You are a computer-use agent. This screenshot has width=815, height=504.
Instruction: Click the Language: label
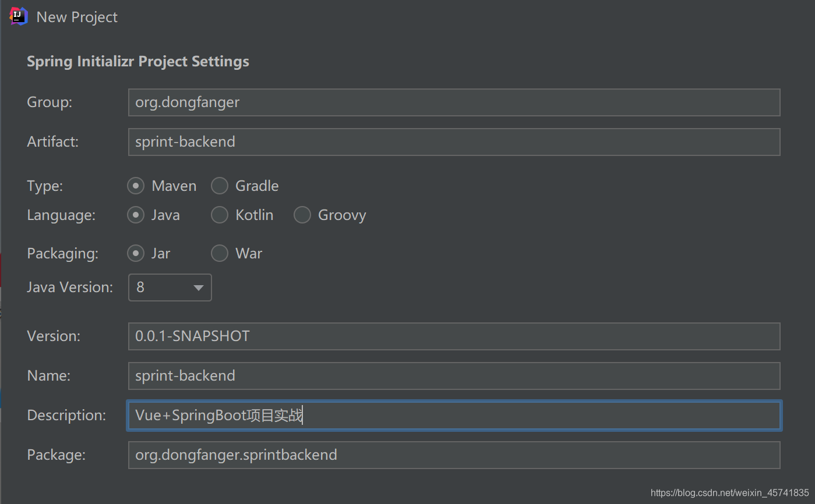[x=61, y=215]
